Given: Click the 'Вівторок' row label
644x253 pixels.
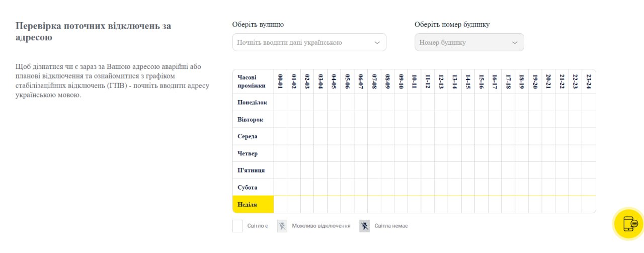Looking at the screenshot, I should 251,120.
